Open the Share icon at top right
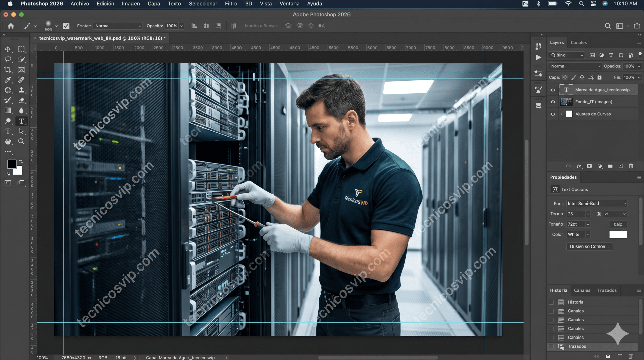Image resolution: width=644 pixels, height=360 pixels. coord(637,26)
